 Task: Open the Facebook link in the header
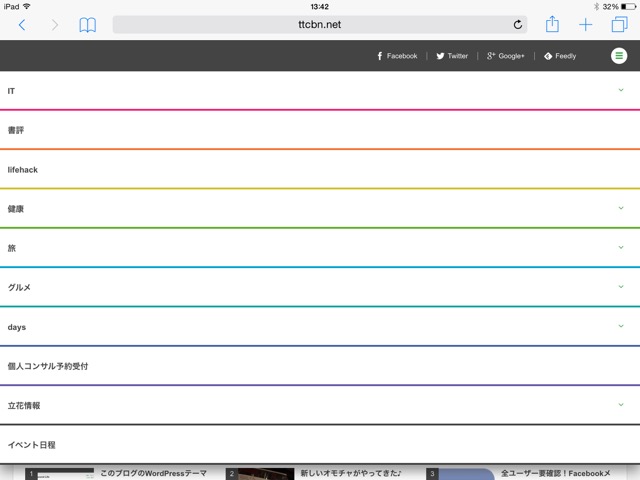[x=397, y=56]
